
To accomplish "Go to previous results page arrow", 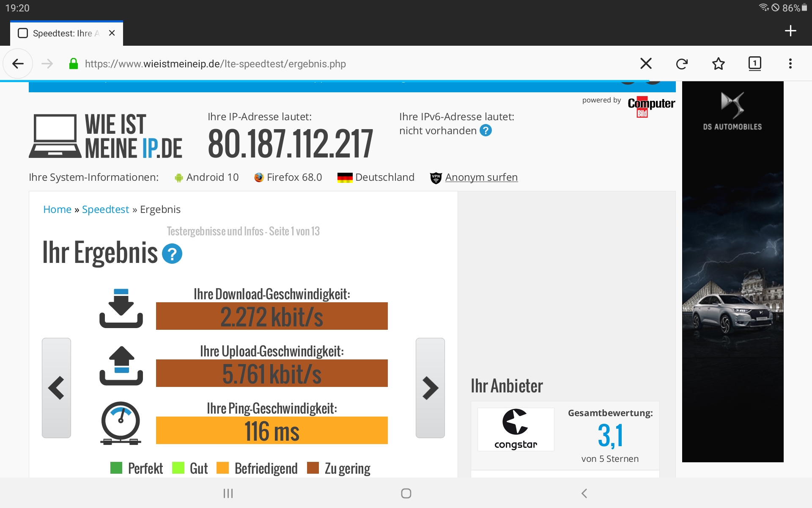I will 56,388.
